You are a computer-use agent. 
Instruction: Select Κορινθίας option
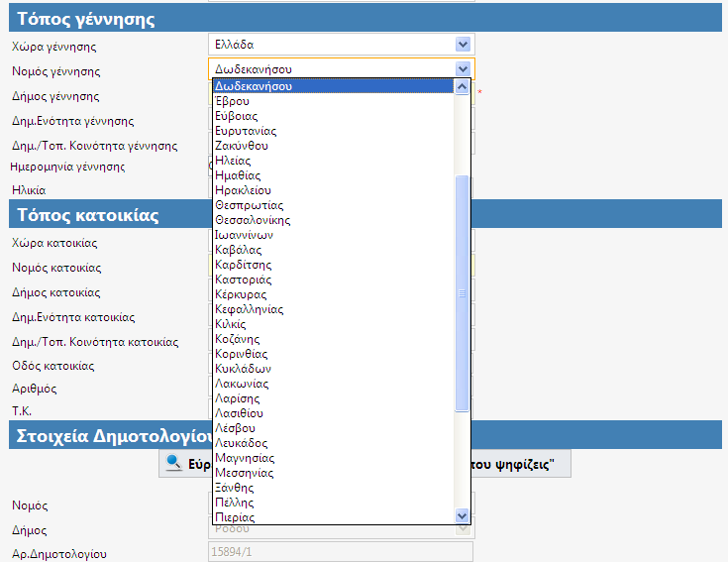(333, 354)
